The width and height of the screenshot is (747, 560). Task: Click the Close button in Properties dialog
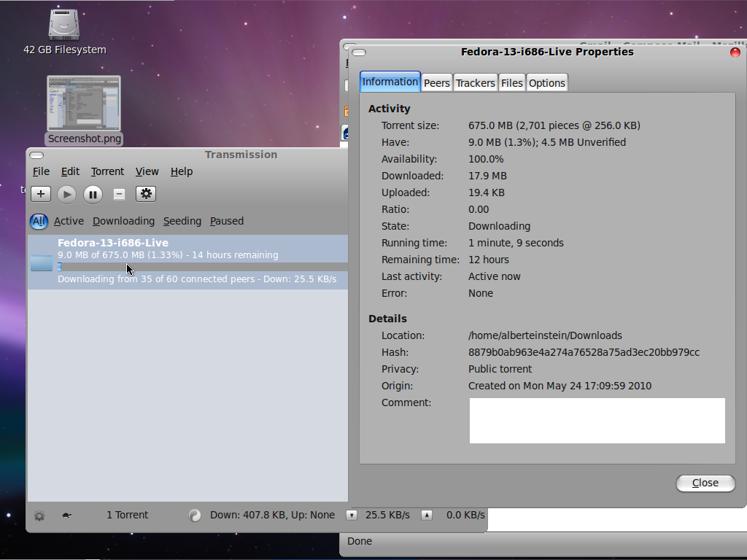click(705, 483)
